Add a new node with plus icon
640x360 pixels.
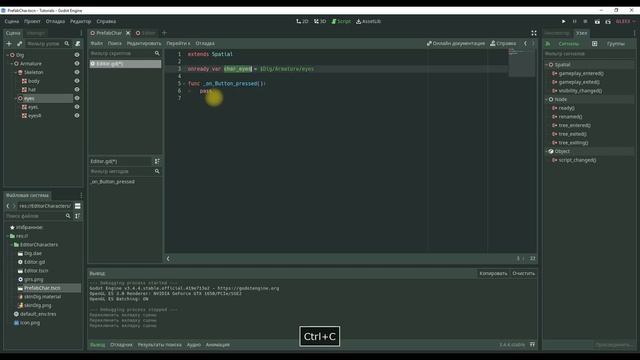coord(9,43)
